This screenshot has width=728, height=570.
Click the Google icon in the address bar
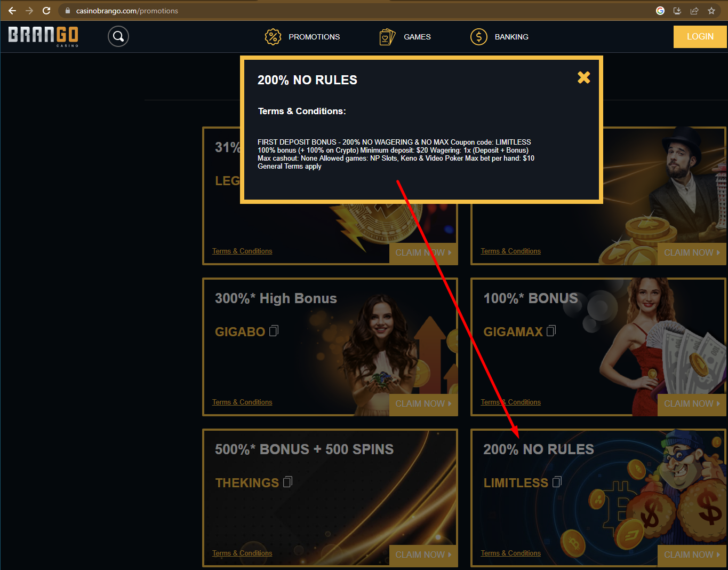660,11
